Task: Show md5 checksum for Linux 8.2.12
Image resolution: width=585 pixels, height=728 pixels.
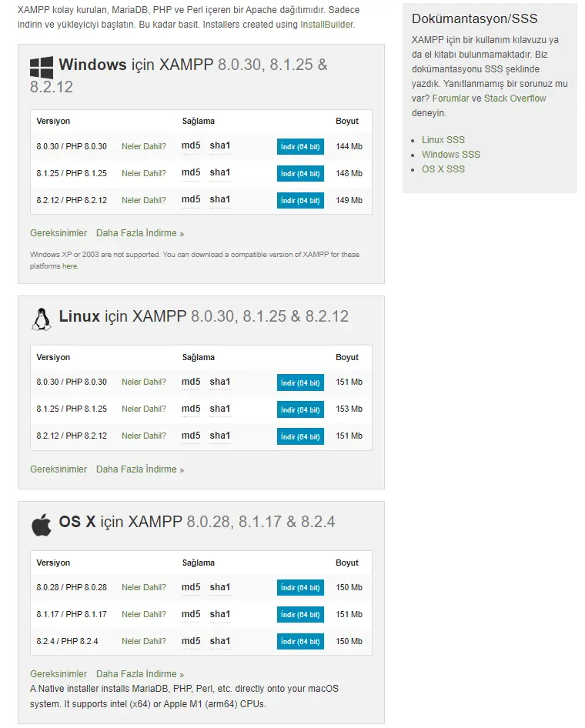Action: coord(191,436)
